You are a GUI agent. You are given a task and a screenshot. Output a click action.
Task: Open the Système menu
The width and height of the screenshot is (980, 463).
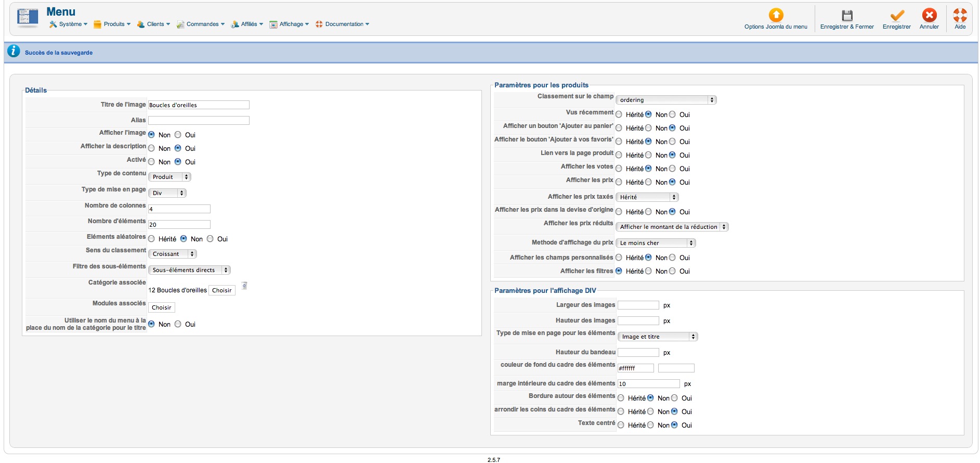(x=68, y=24)
